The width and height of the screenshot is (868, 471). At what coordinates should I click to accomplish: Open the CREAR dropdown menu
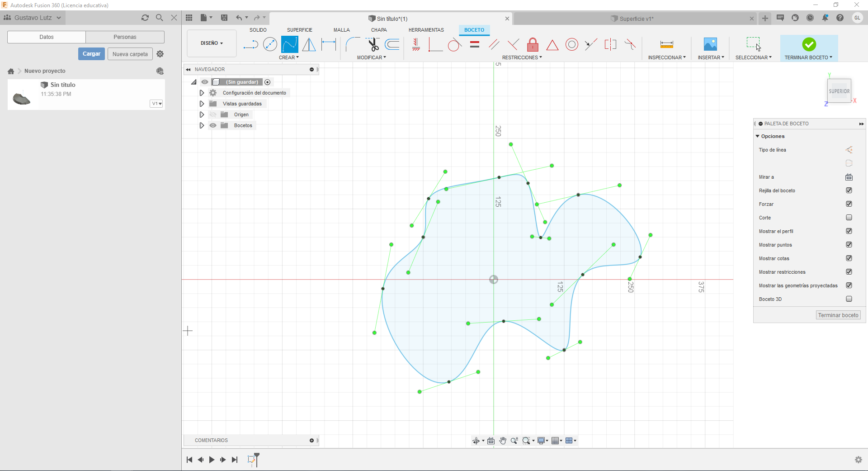tap(289, 57)
